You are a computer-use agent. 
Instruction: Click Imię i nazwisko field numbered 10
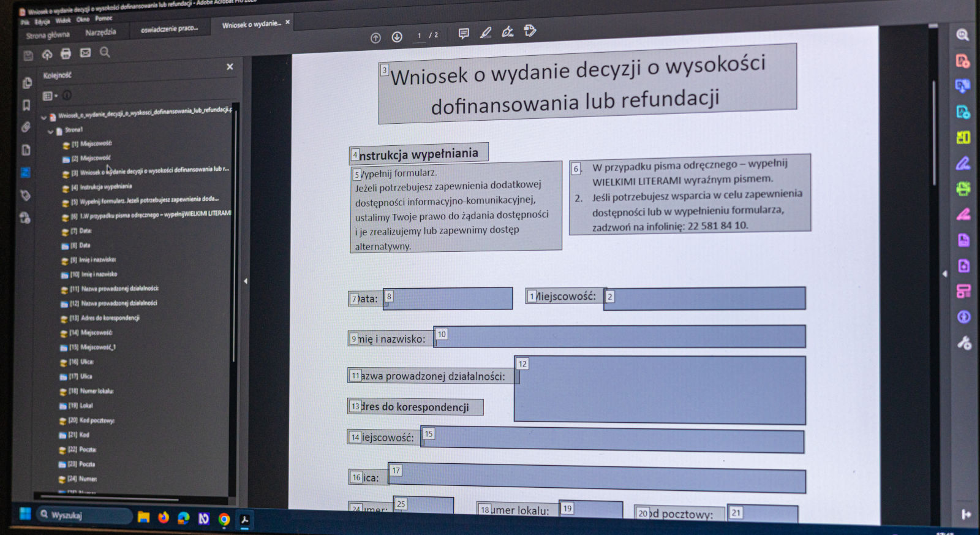tap(619, 336)
